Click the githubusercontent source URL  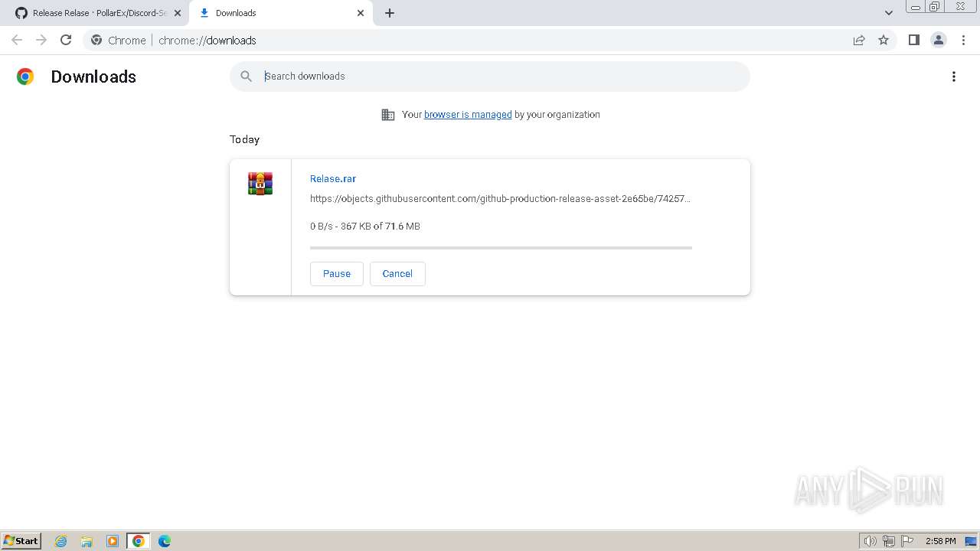[x=500, y=199]
